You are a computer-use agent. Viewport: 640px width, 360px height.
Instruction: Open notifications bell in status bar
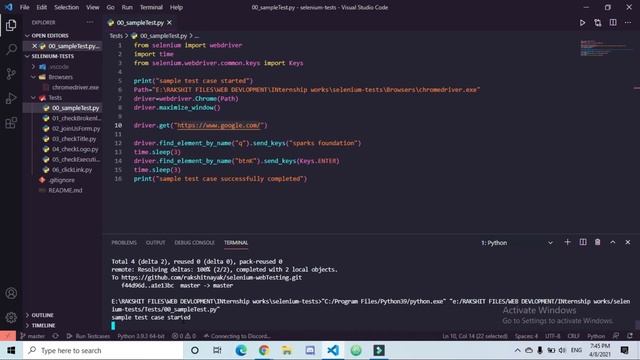click(x=630, y=336)
